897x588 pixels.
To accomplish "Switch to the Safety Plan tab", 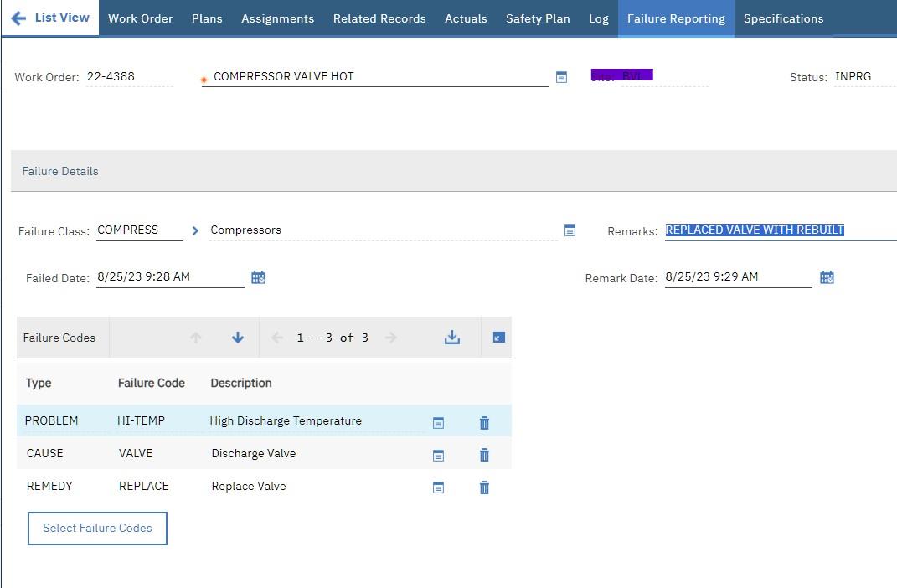I will (x=538, y=18).
